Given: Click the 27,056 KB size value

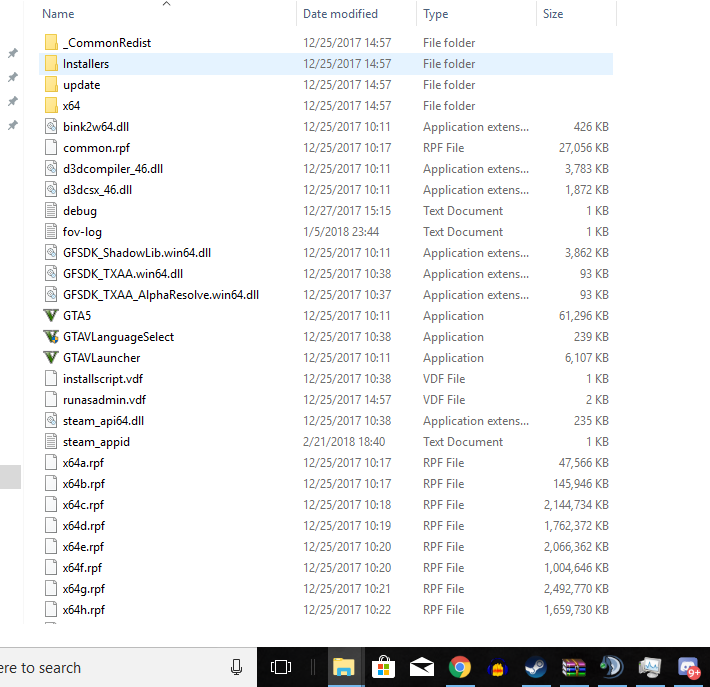Looking at the screenshot, I should (584, 148).
